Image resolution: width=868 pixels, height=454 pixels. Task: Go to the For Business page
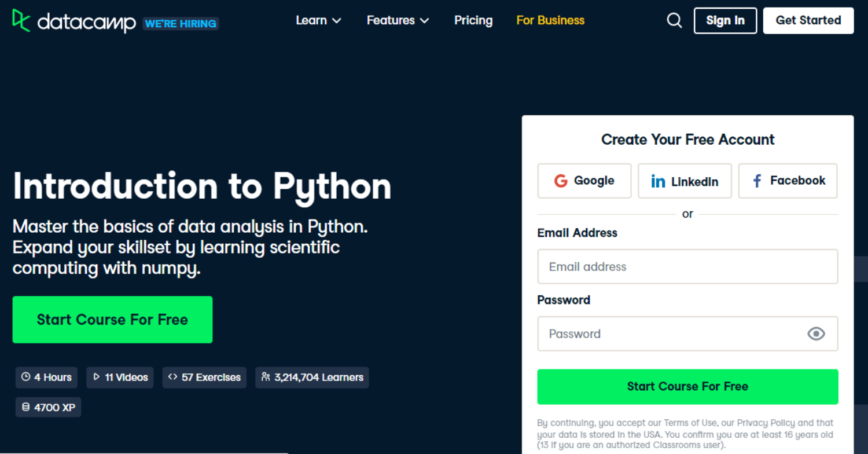pos(550,21)
